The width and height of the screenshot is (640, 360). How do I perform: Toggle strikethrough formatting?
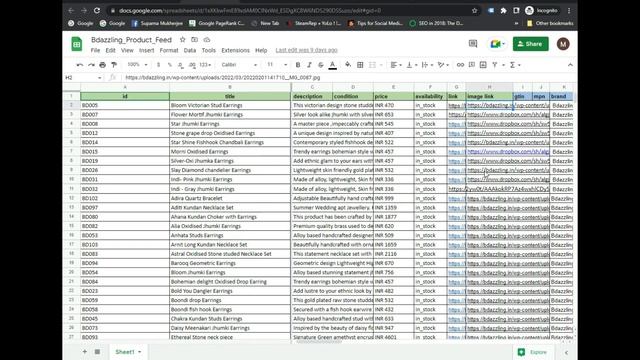pyautogui.click(x=321, y=65)
